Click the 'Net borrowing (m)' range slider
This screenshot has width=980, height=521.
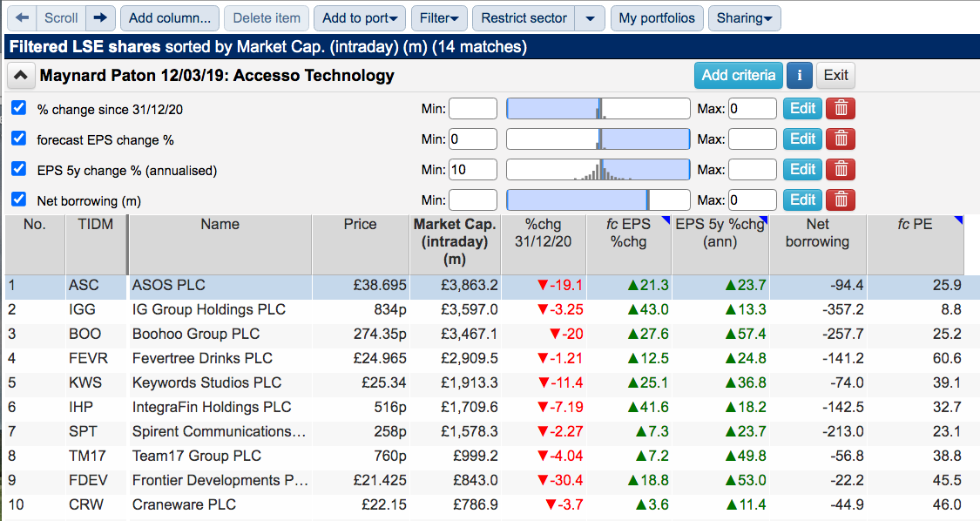[x=598, y=200]
